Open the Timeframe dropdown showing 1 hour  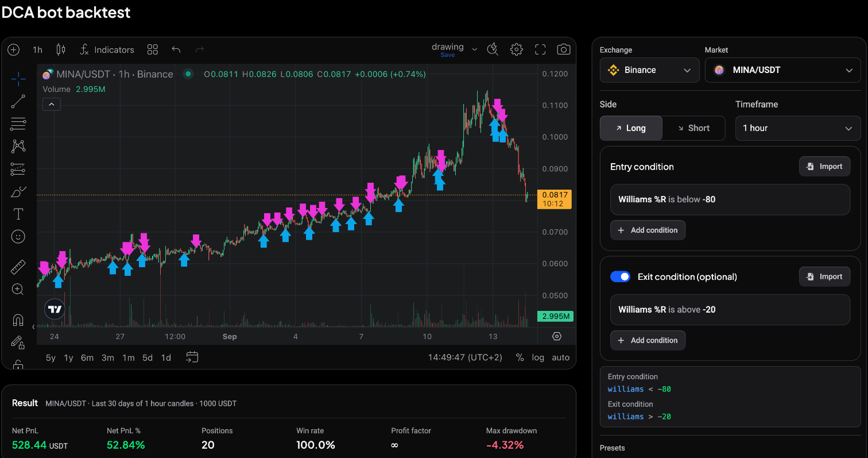point(798,128)
